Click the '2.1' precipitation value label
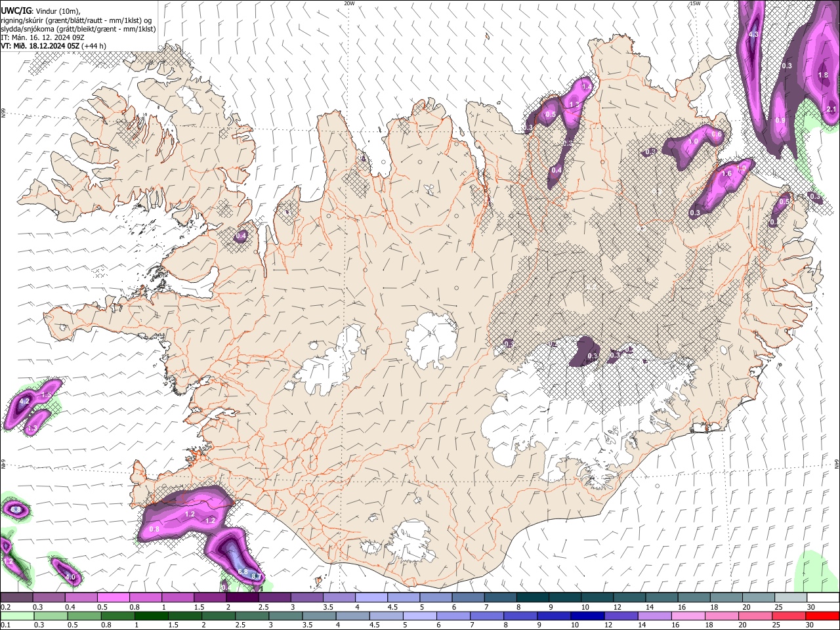Viewport: 840px width, 630px height. (831, 109)
